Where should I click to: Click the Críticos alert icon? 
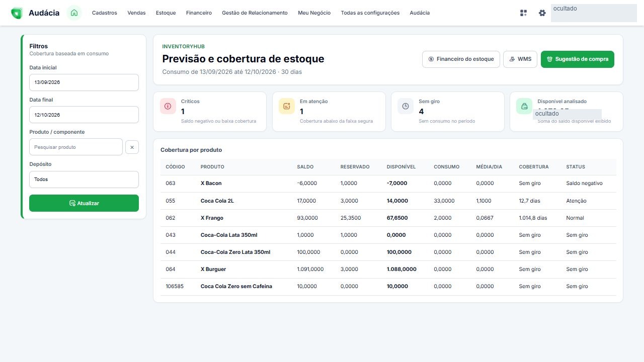click(168, 106)
